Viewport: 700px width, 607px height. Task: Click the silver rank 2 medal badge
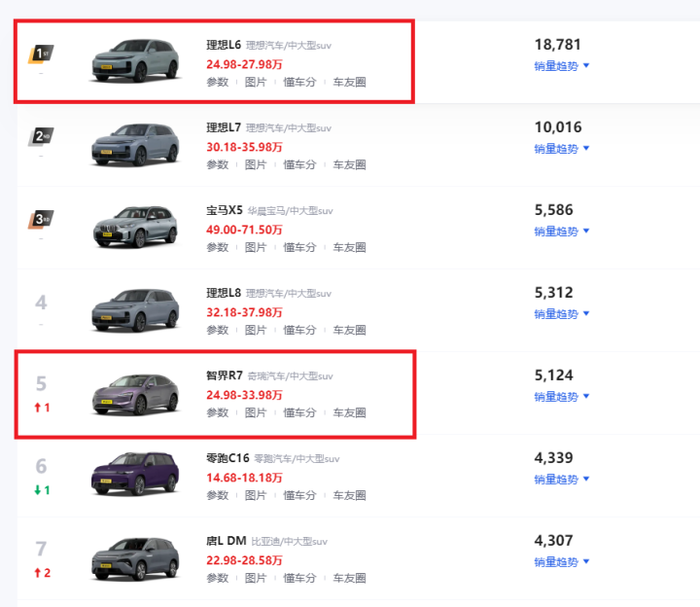pos(40,136)
